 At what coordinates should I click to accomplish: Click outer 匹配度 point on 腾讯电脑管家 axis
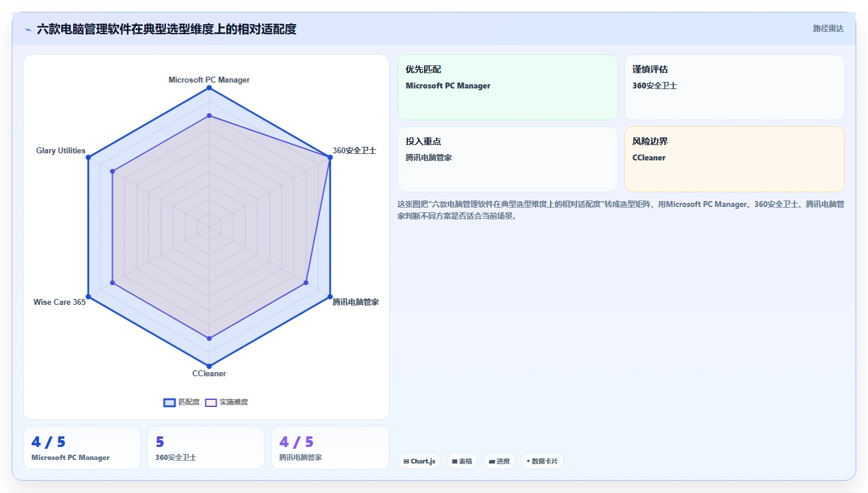(330, 297)
